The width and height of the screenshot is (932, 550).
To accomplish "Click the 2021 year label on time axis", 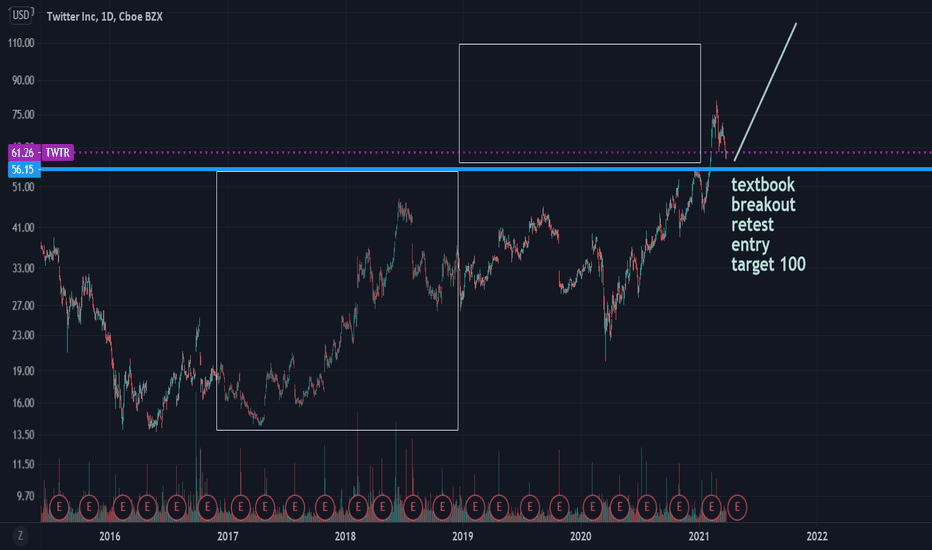I will point(699,536).
